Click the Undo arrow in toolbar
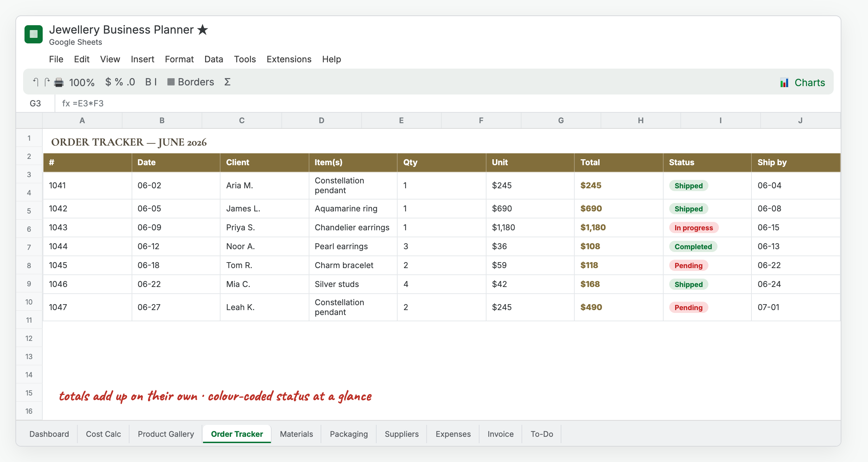Viewport: 868px width, 462px height. tap(36, 82)
